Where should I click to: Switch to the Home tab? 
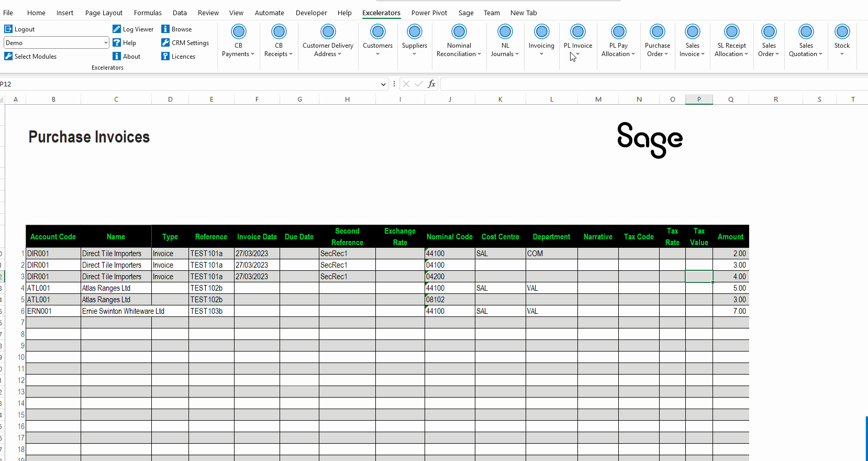point(36,13)
